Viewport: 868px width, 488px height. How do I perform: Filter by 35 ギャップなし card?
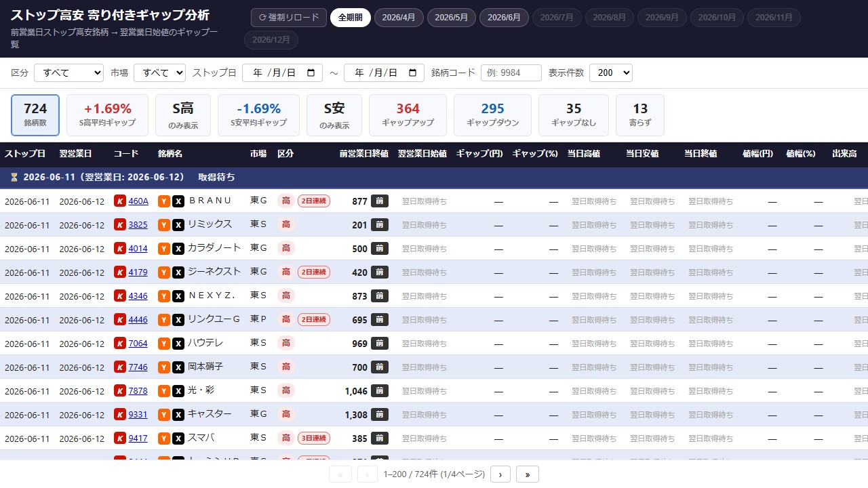click(574, 115)
